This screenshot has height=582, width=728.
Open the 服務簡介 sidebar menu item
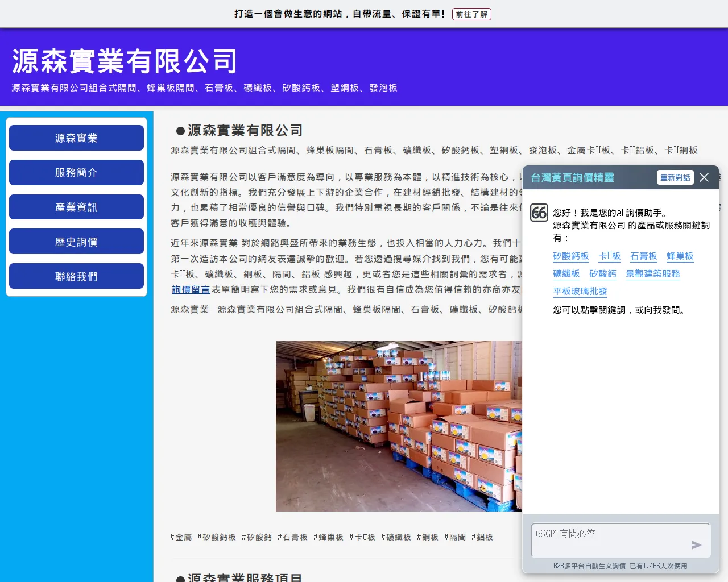pos(76,172)
